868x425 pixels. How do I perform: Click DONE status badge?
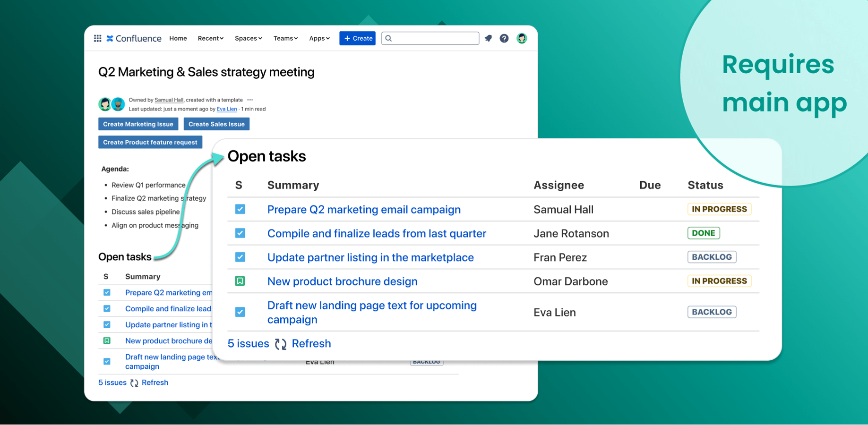click(704, 233)
